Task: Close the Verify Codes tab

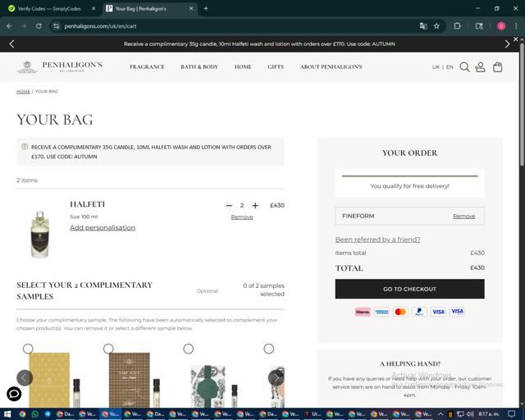Action: tap(94, 8)
